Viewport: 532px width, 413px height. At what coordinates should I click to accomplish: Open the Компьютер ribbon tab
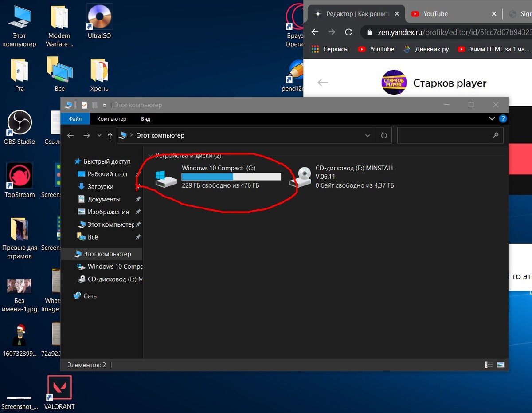pos(112,119)
